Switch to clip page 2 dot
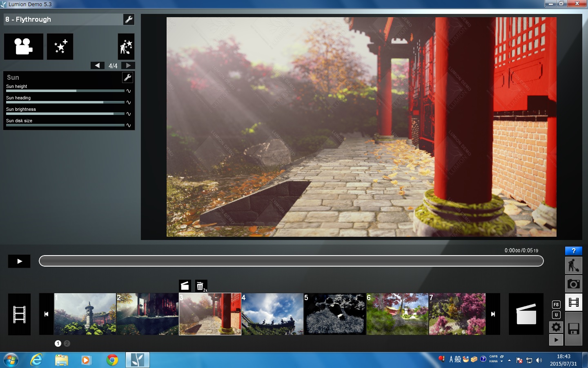This screenshot has width=588, height=368. coord(67,343)
